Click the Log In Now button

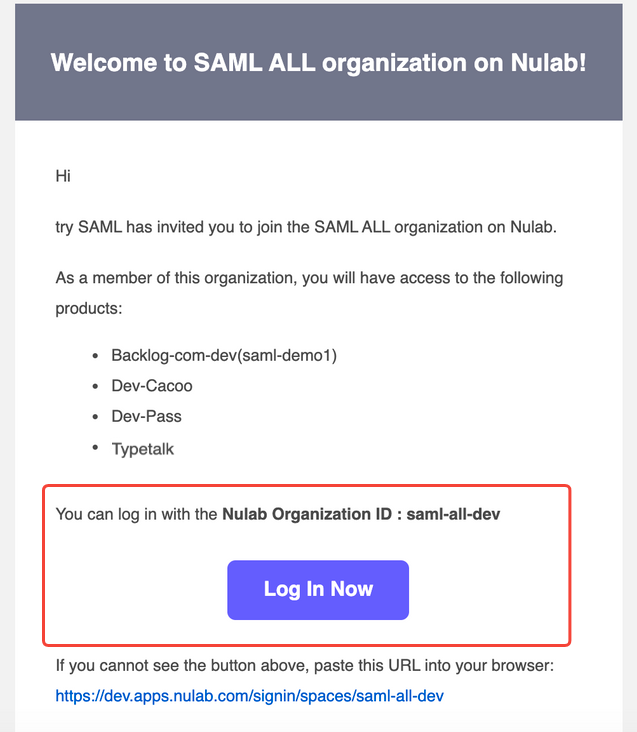(x=318, y=590)
